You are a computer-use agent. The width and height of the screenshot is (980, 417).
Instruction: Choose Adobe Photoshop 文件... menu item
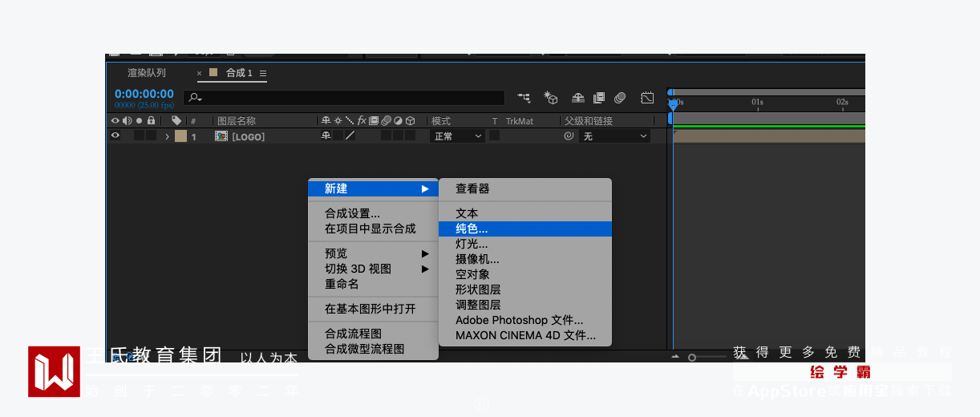(525, 320)
